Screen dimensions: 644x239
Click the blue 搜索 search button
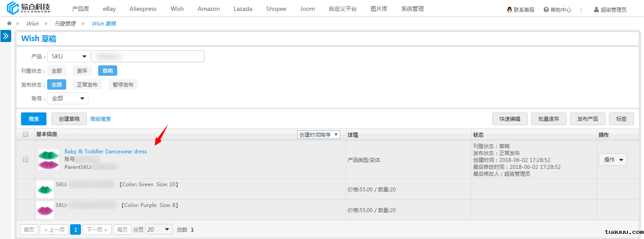(34, 119)
